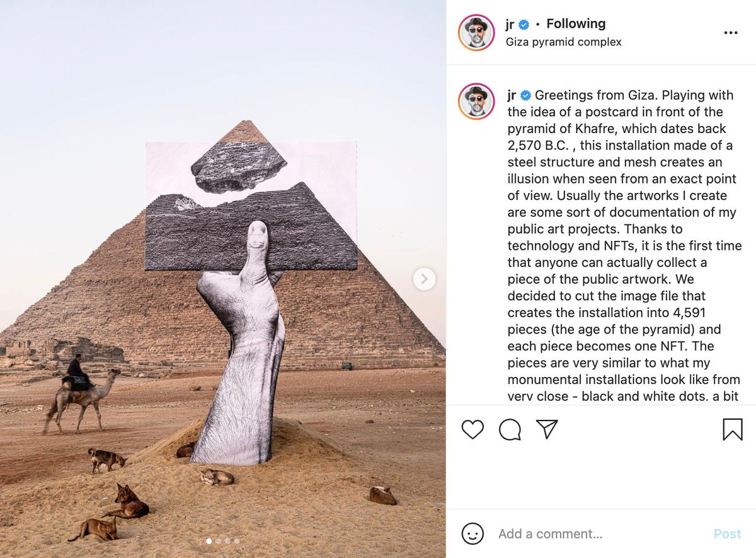Jump to the fourth carousel dot
756x558 pixels.
(237, 541)
